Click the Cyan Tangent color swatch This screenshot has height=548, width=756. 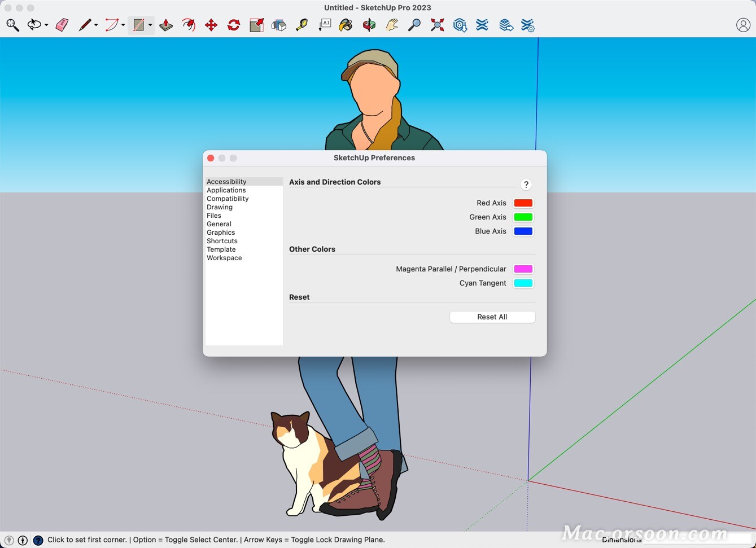pyautogui.click(x=523, y=283)
